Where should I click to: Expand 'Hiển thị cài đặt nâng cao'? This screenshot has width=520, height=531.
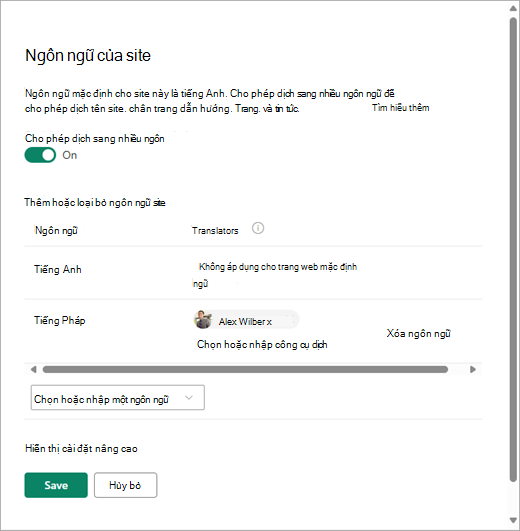tap(81, 449)
